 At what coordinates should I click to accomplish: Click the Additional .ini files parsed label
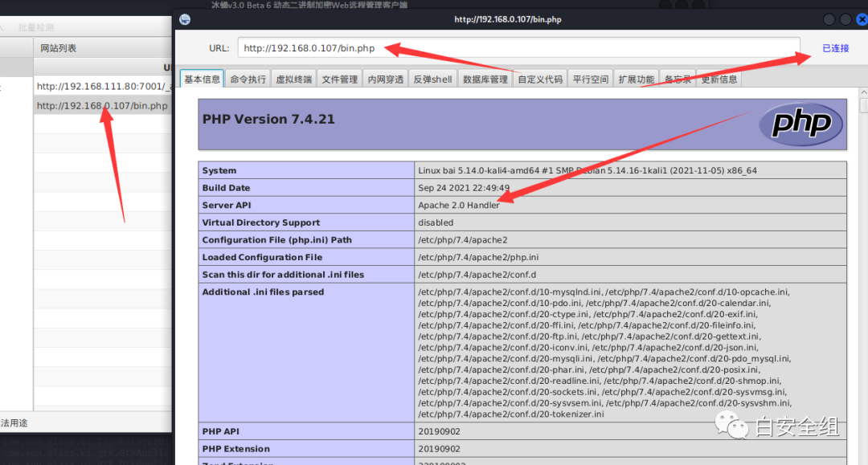pos(263,292)
